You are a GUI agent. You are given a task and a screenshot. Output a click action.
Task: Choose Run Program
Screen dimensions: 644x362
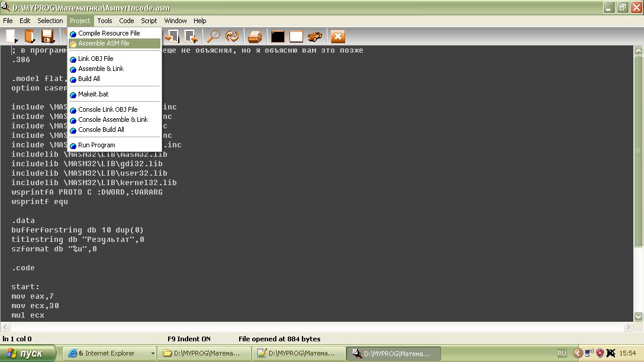[x=115, y=145]
